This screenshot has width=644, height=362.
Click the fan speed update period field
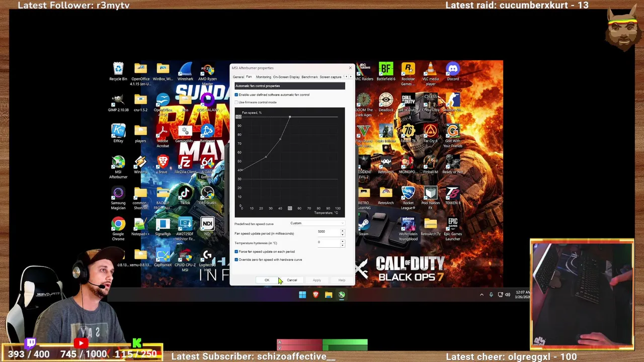click(328, 232)
